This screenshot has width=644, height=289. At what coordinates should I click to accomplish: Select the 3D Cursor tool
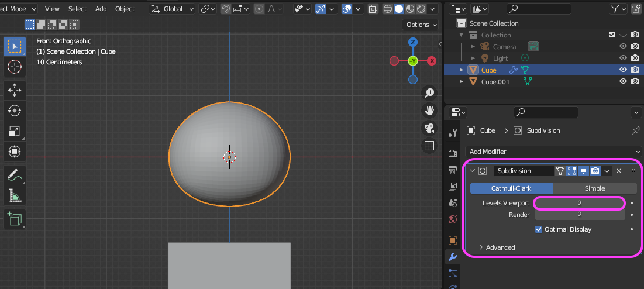click(15, 67)
